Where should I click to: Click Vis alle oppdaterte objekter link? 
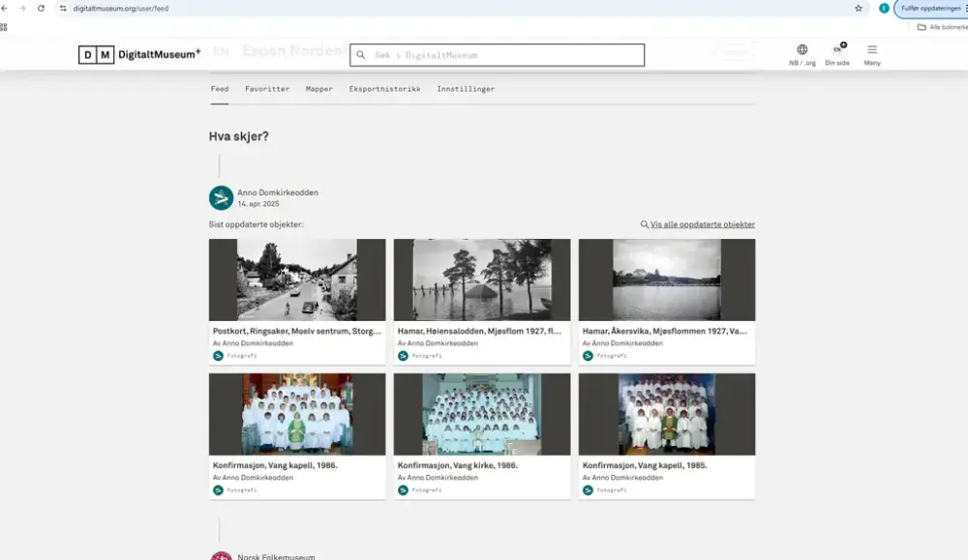702,224
